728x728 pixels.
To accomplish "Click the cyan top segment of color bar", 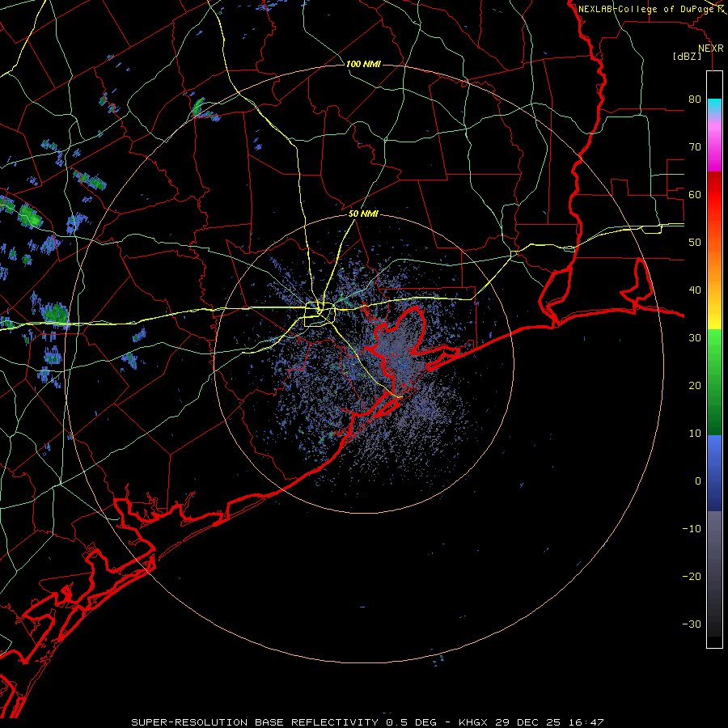I will [714, 108].
